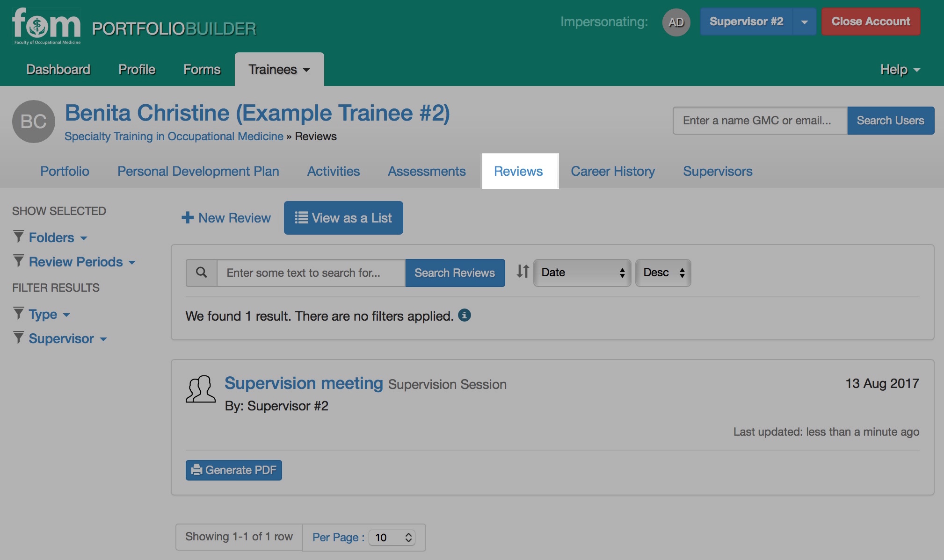Click the '13 Aug 2017' date text

coord(882,383)
